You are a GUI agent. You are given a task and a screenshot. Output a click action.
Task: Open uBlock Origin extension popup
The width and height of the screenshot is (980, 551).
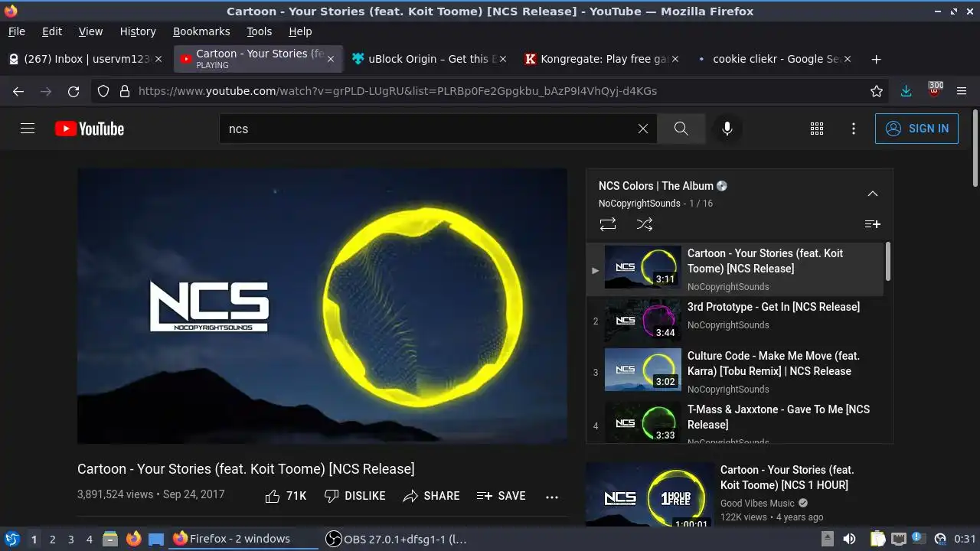click(x=934, y=91)
